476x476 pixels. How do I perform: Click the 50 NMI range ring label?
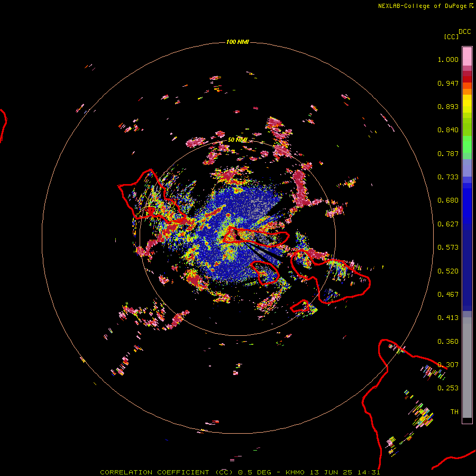[237, 140]
